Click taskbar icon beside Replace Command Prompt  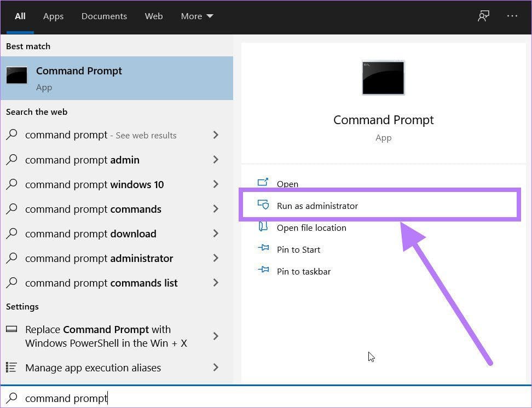tap(11, 329)
